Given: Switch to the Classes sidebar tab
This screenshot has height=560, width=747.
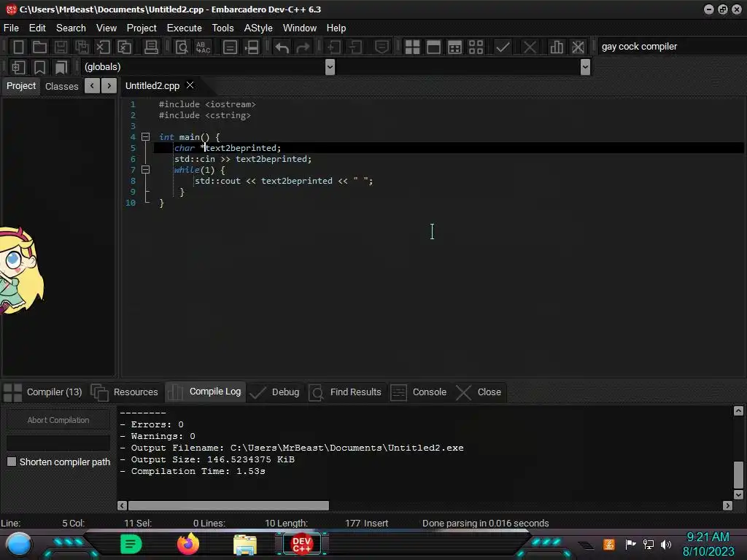Looking at the screenshot, I should point(61,86).
